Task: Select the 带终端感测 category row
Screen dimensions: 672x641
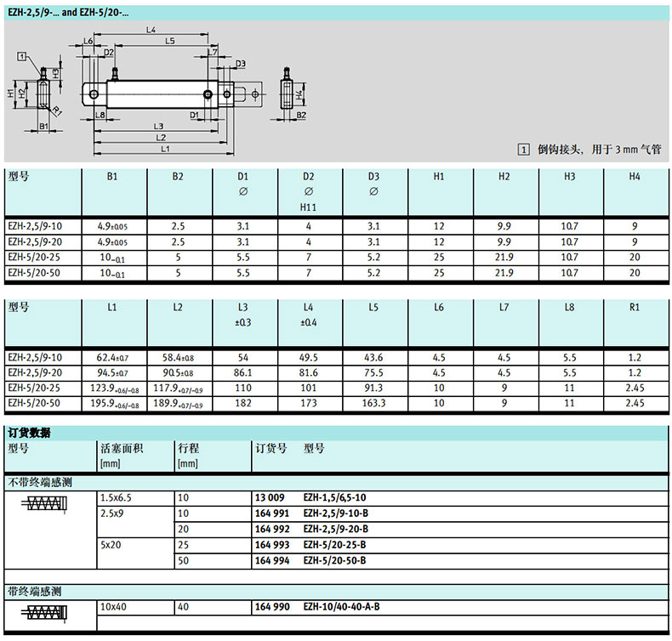Action: pos(35,591)
